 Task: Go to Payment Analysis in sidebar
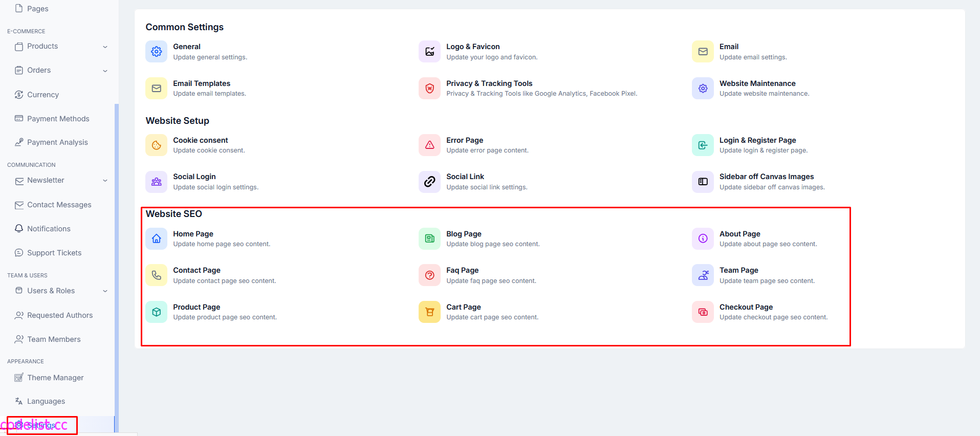57,142
